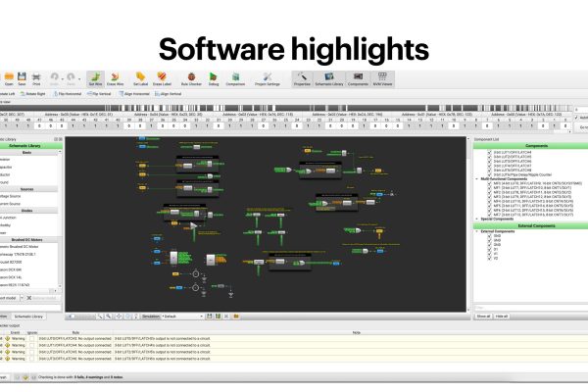Collapse the Multi-functional Components tree group
Viewport: 588px width, 392px height.
(477, 179)
